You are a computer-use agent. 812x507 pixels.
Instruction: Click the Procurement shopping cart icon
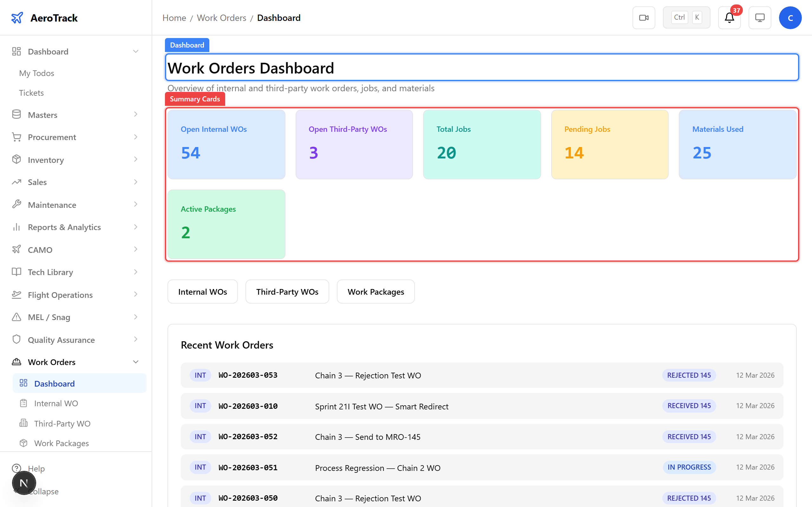16,137
